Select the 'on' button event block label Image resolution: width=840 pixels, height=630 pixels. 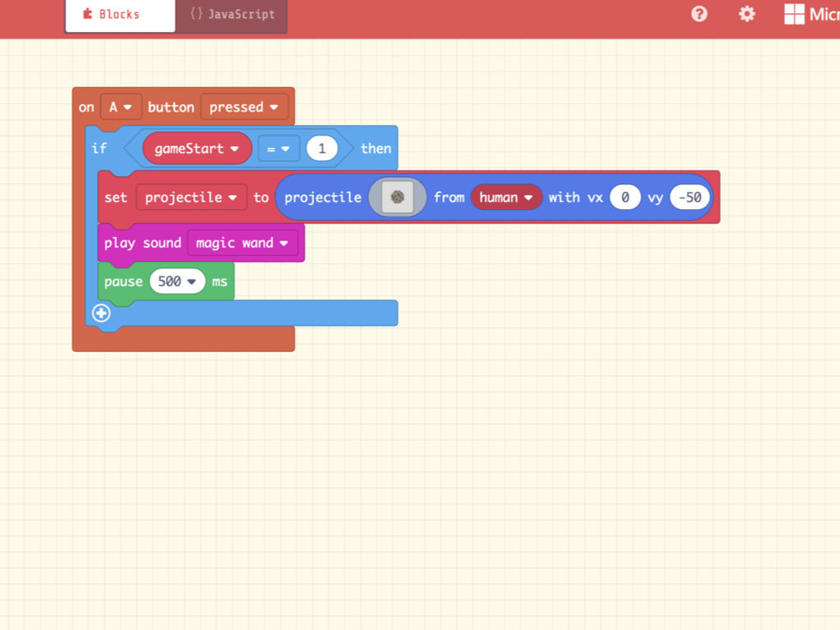[86, 107]
